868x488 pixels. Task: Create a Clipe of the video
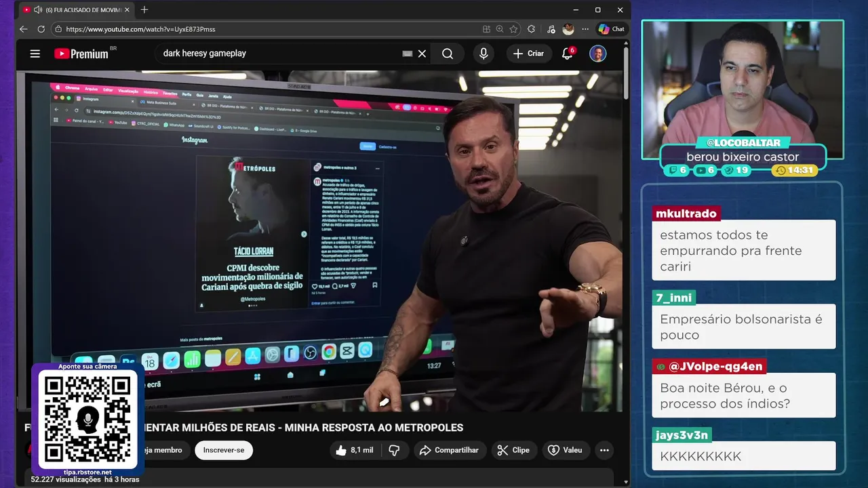(x=514, y=450)
